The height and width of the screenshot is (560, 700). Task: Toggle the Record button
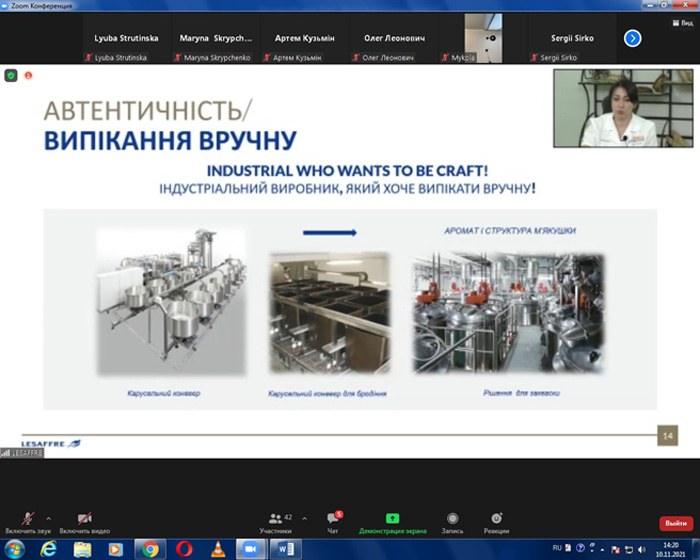click(452, 518)
